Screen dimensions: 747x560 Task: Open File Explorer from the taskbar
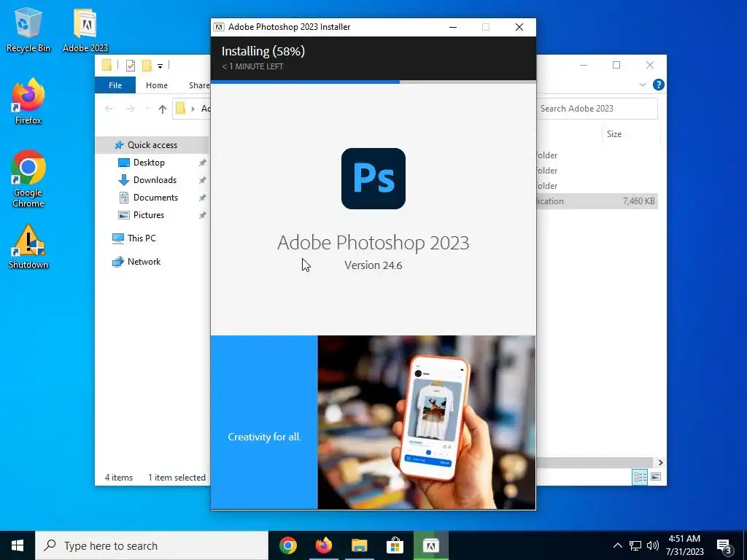point(359,545)
